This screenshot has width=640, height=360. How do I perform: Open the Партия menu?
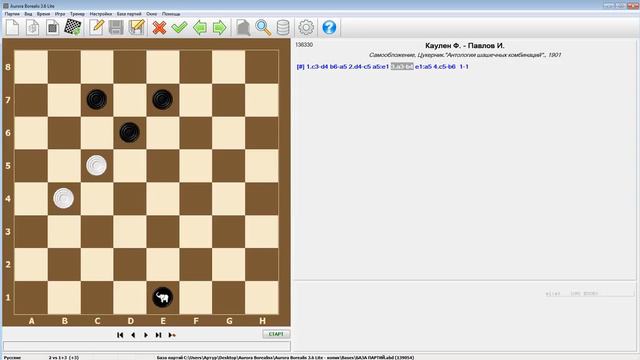click(x=12, y=14)
